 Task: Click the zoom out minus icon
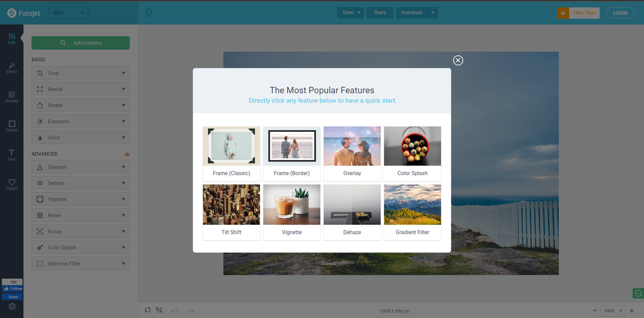coord(595,311)
